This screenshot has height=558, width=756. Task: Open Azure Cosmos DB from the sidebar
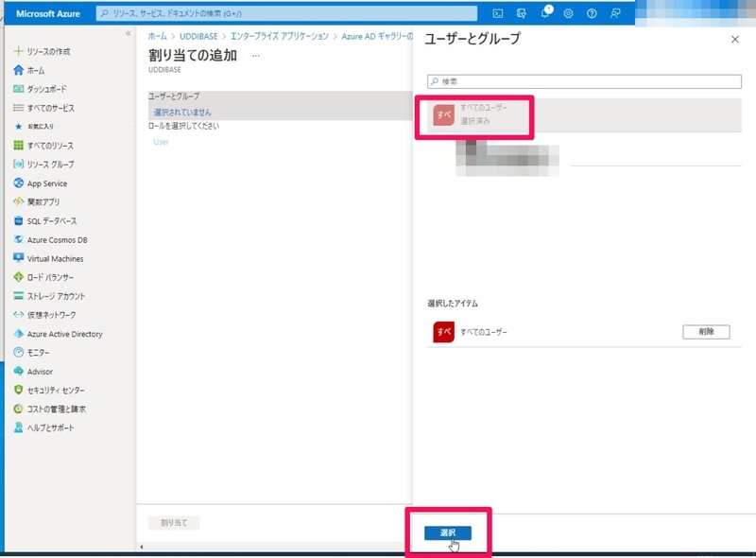click(54, 238)
